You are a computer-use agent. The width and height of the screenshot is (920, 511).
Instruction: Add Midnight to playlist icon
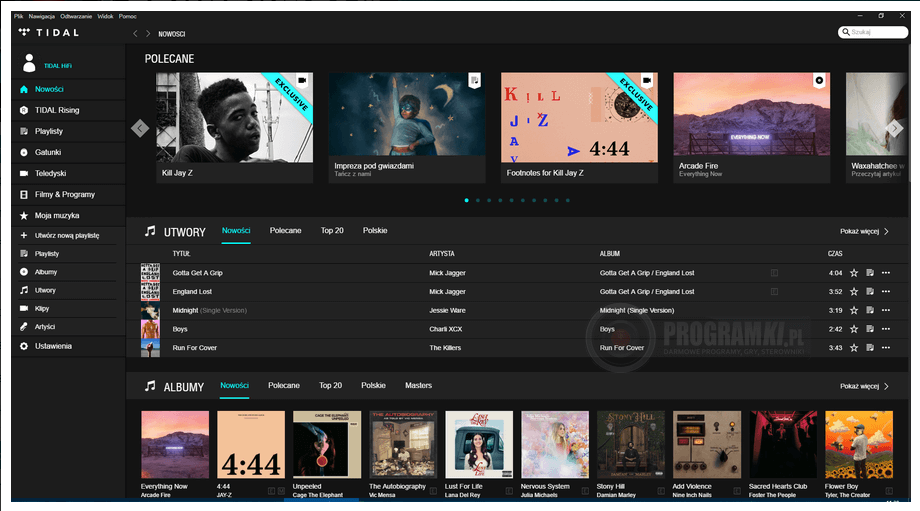pos(870,310)
